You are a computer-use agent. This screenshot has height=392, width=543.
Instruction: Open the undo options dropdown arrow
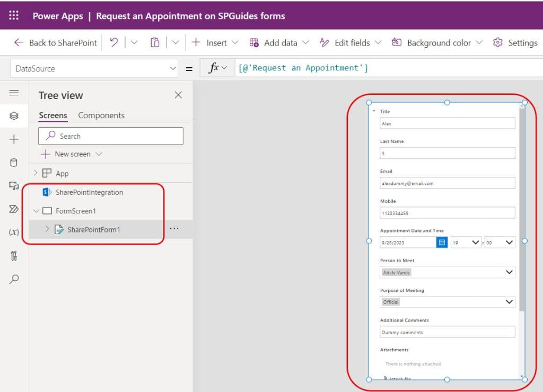[x=134, y=42]
